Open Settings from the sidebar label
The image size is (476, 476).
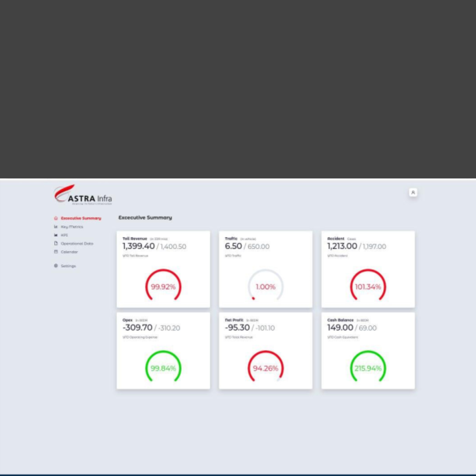click(68, 266)
